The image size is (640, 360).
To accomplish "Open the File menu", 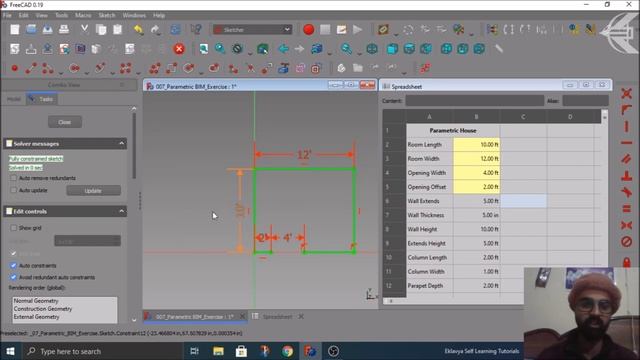I will coord(7,15).
